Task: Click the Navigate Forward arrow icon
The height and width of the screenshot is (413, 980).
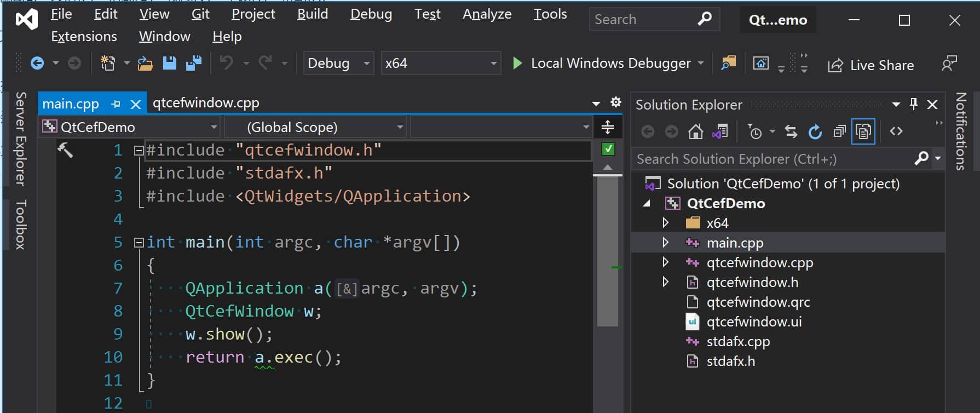Action: point(74,64)
